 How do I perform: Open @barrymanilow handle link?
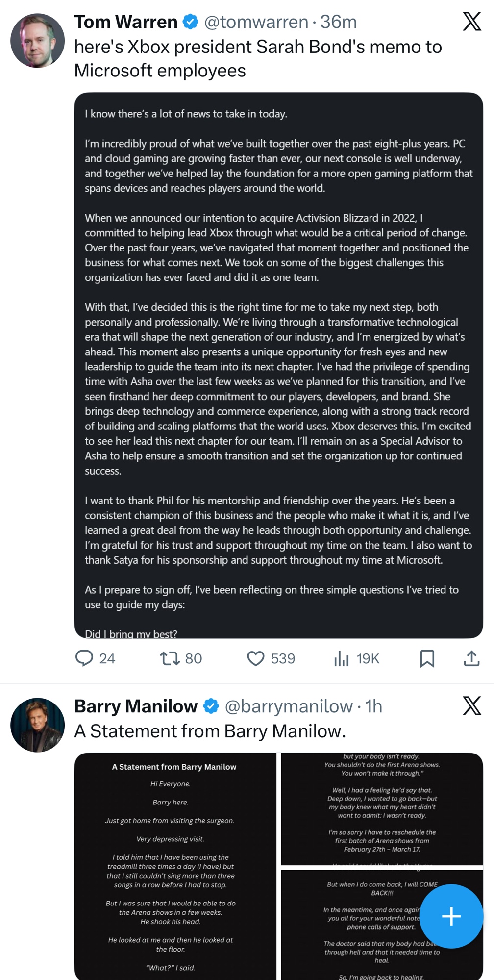(289, 706)
